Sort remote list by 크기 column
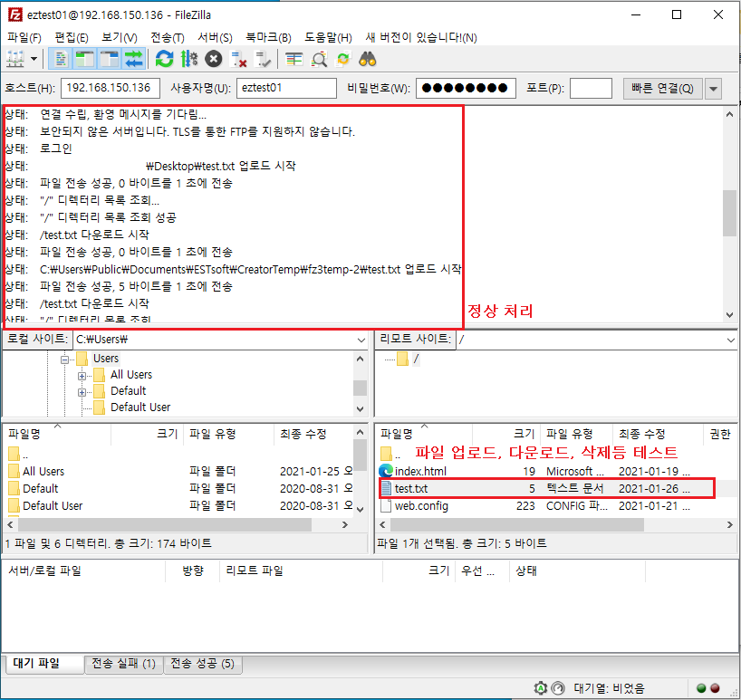Screen dimensions: 741x700 (x=505, y=434)
